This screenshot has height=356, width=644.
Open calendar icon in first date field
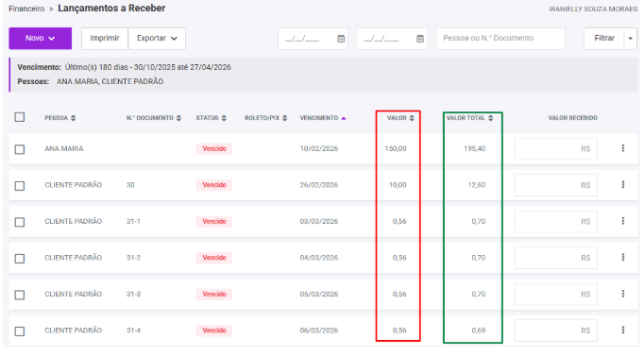341,39
